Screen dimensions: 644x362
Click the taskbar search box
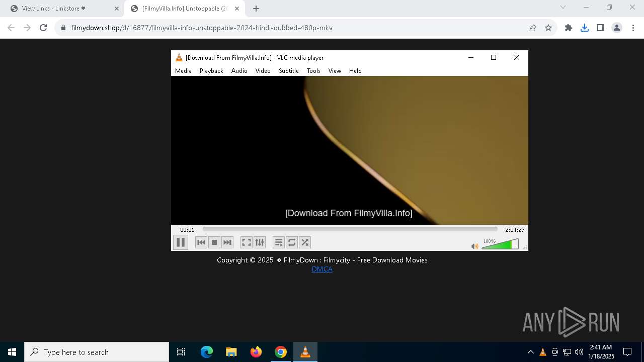pyautogui.click(x=97, y=352)
